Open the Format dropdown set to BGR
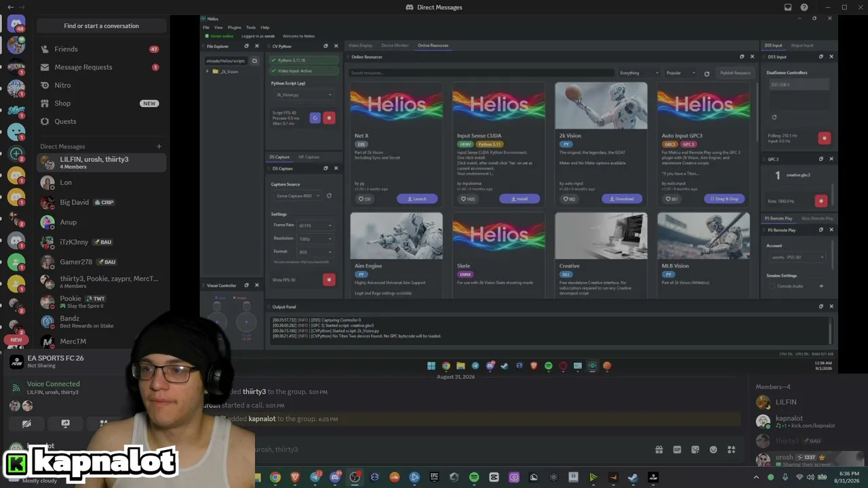The height and width of the screenshot is (488, 868). click(315, 251)
